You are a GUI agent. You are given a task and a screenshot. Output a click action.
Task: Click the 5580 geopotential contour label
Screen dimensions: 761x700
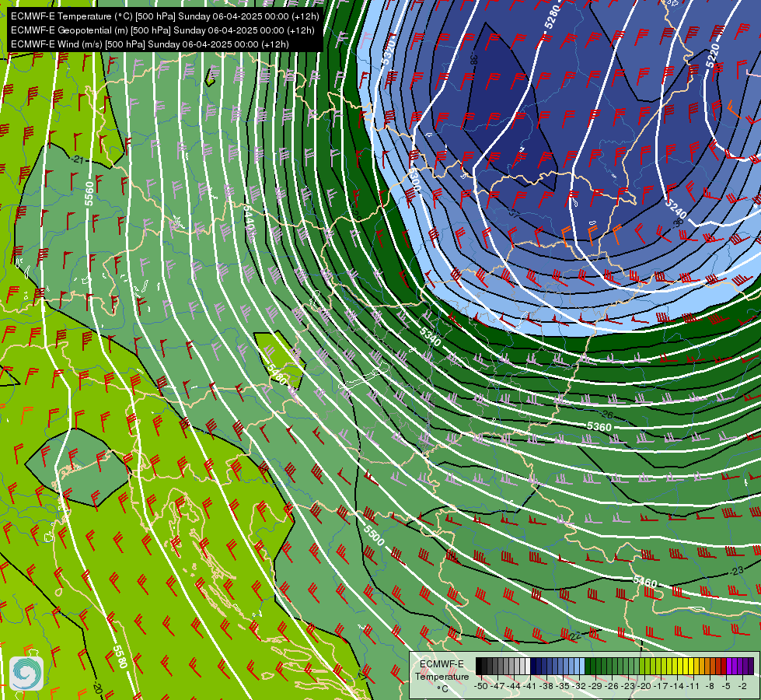120,656
